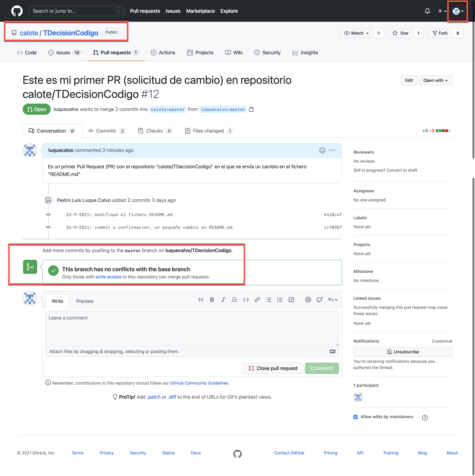Viewport: 475px width, 476px height.
Task: Insert heading with the H icon
Action: (201, 300)
